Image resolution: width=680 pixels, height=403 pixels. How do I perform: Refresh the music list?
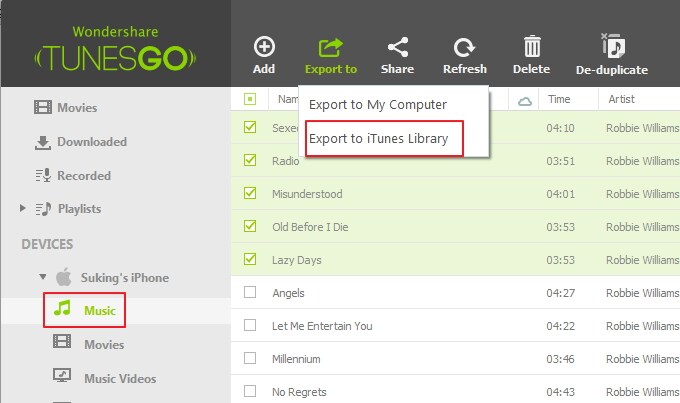click(464, 48)
